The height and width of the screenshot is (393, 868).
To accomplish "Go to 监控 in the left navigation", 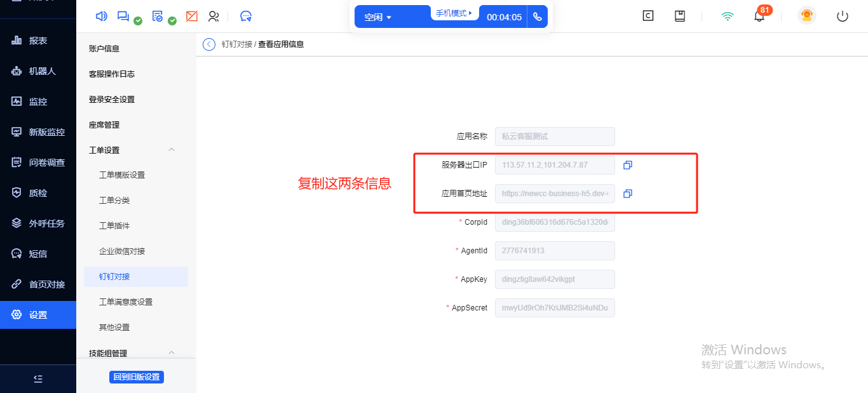I will 38,102.
